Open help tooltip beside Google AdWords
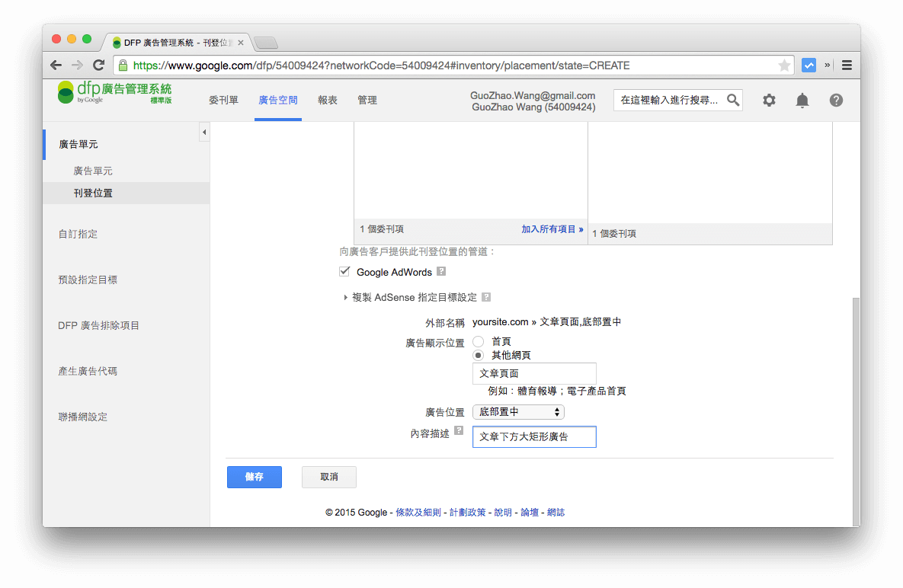Screen dimensions: 903x588 [441, 271]
